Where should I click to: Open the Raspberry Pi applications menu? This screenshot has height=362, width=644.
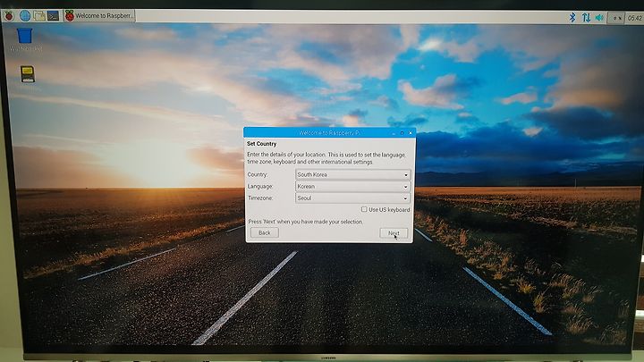9,16
